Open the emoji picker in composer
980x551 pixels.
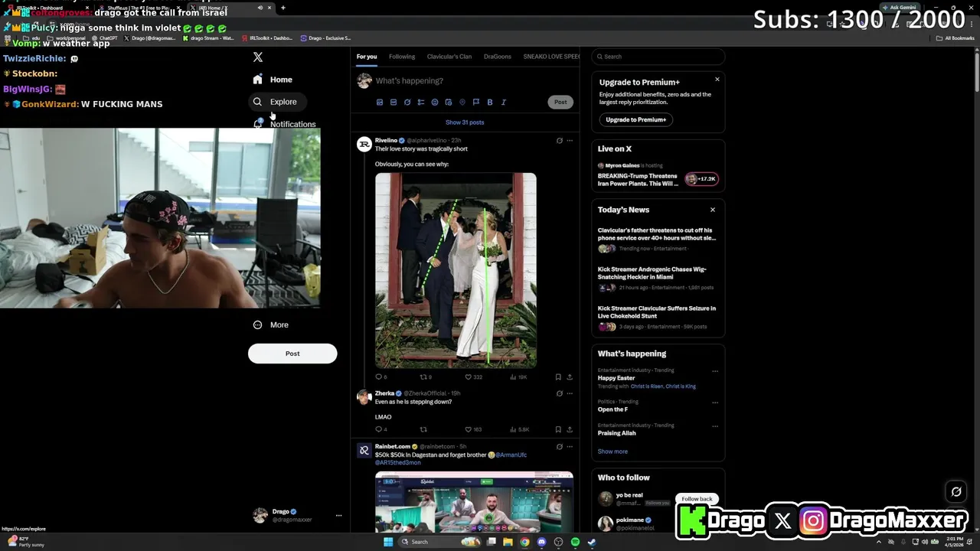coord(435,103)
